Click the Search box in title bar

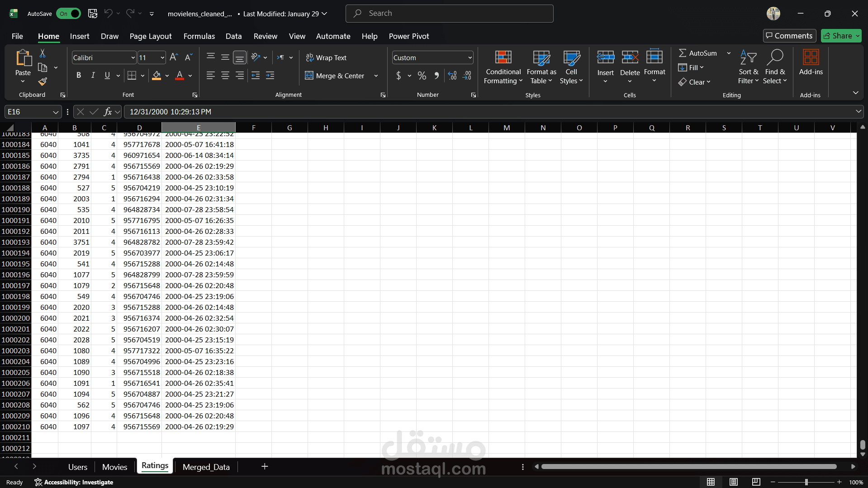449,14
